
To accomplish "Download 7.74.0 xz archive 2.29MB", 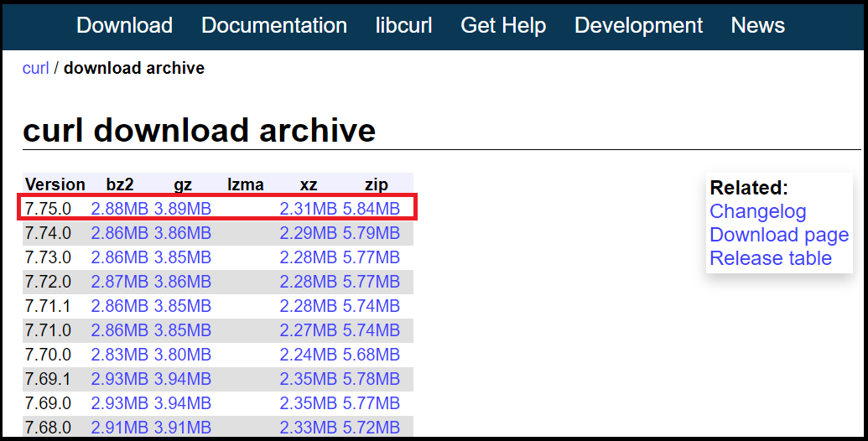I will (x=309, y=233).
